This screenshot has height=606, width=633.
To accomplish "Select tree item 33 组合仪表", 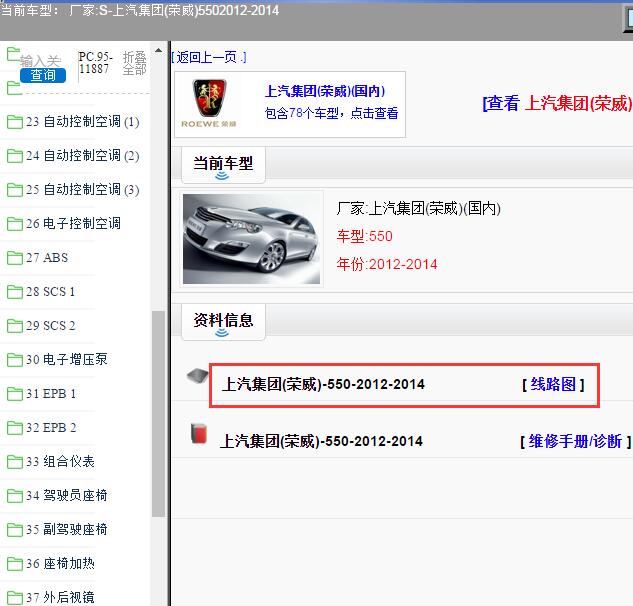I will (x=60, y=461).
